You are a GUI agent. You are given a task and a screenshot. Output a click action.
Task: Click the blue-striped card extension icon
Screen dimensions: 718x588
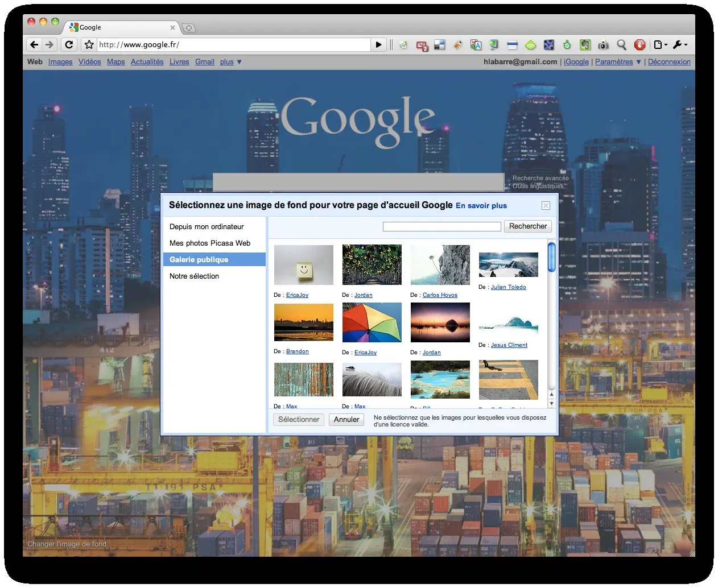coord(512,45)
